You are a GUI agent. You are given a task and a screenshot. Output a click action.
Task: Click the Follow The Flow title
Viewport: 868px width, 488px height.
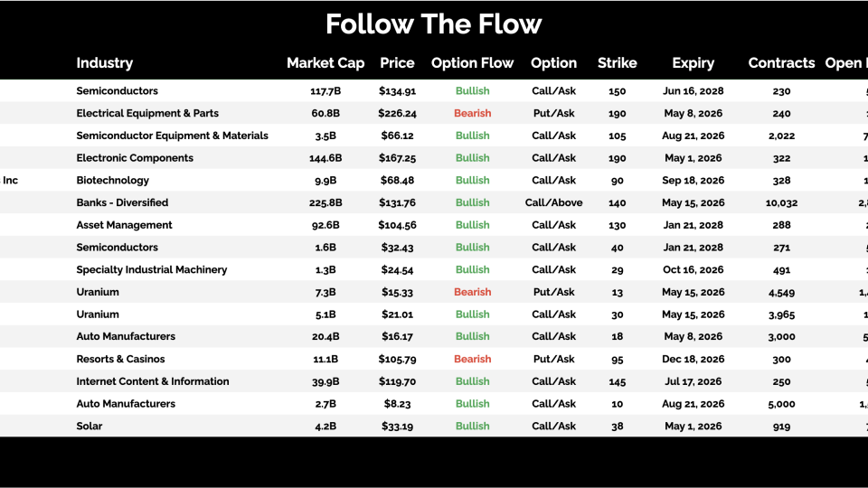click(434, 24)
